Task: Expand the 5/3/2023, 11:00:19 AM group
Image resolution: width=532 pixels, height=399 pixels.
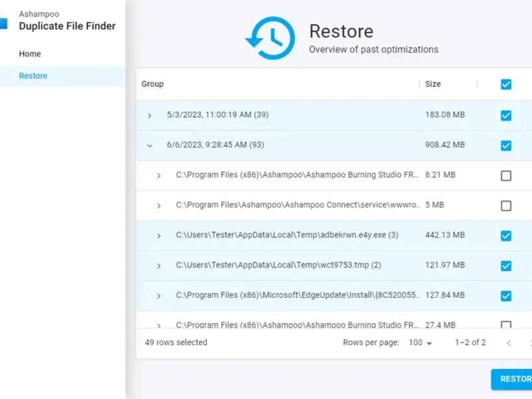Action: 150,116
